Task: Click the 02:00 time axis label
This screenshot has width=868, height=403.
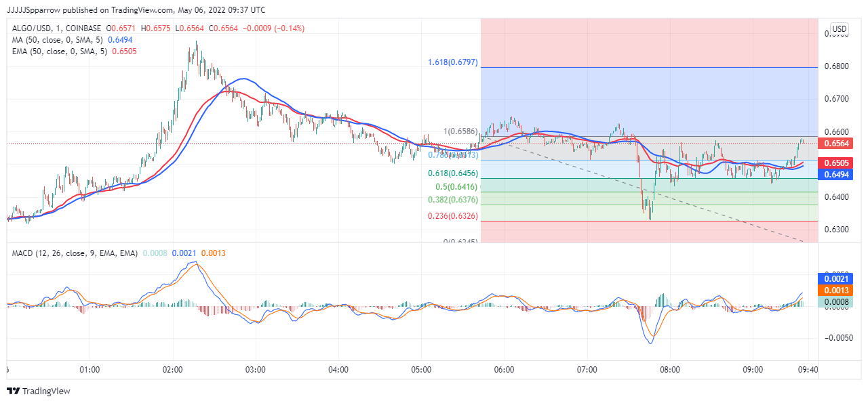Action: click(x=173, y=370)
